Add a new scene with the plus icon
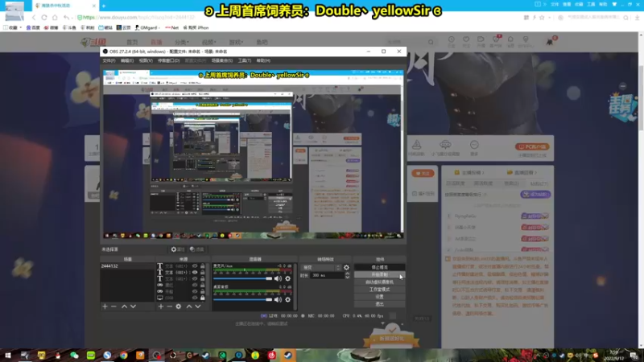Screen dimensions: 644x362 point(105,306)
